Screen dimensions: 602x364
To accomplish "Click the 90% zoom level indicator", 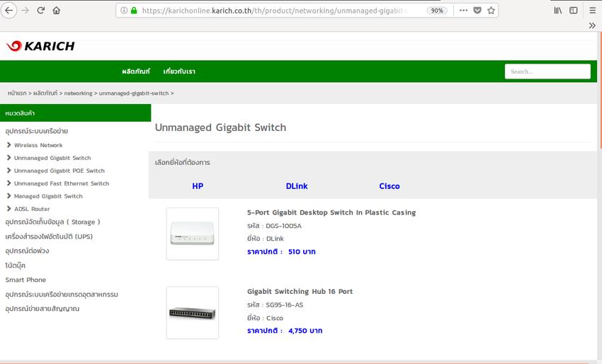I will pyautogui.click(x=437, y=11).
